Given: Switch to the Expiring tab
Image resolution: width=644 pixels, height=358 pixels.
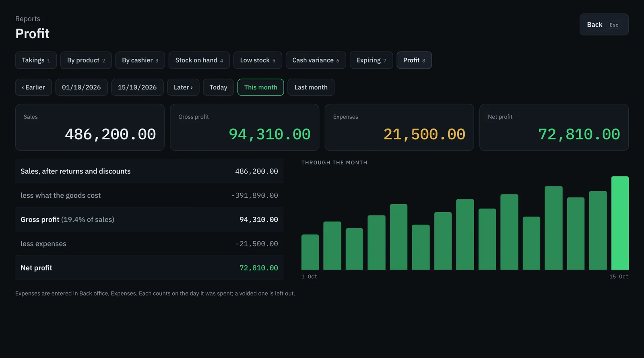Looking at the screenshot, I should (x=371, y=60).
